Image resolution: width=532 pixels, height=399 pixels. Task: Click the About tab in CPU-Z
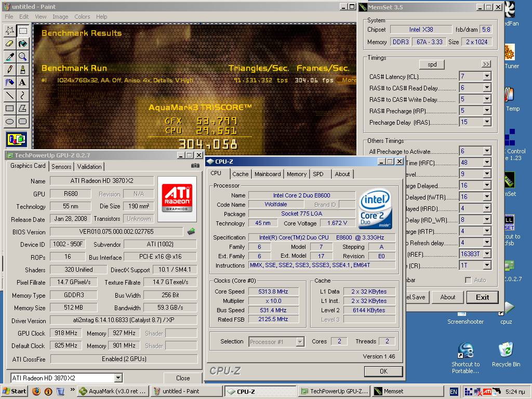click(x=342, y=174)
